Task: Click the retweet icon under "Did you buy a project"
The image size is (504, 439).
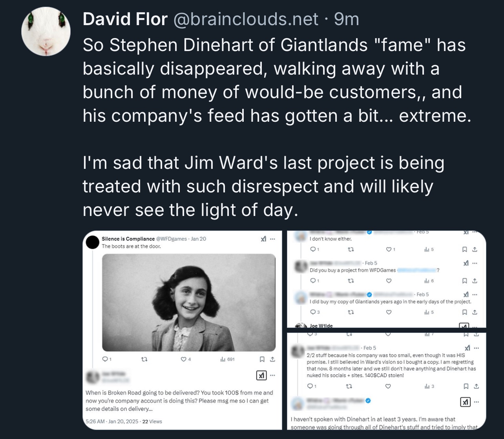Action: (x=351, y=281)
